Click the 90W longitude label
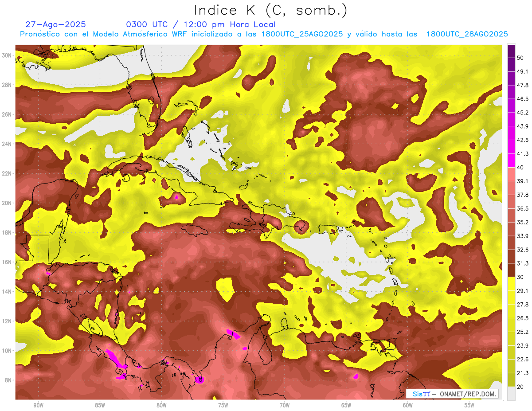Image resolution: width=532 pixels, height=411 pixels. point(38,405)
